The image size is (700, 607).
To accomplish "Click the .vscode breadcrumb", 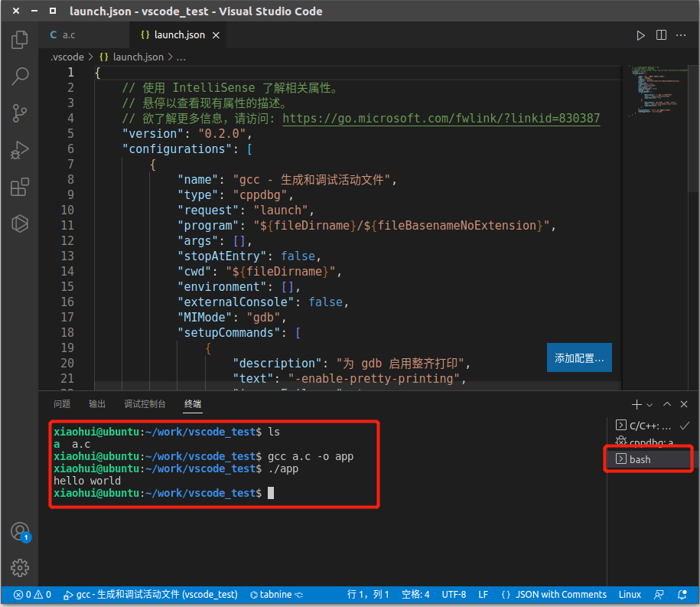I will coord(67,57).
